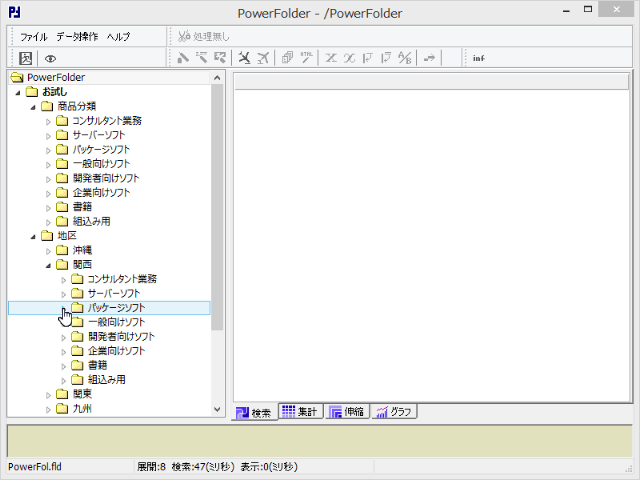
Task: Expand 組込み用 under 関西
Action: tap(63, 381)
